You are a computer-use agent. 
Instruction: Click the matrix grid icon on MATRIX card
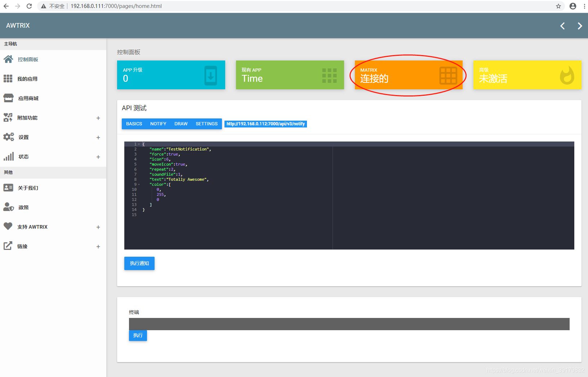tap(448, 76)
